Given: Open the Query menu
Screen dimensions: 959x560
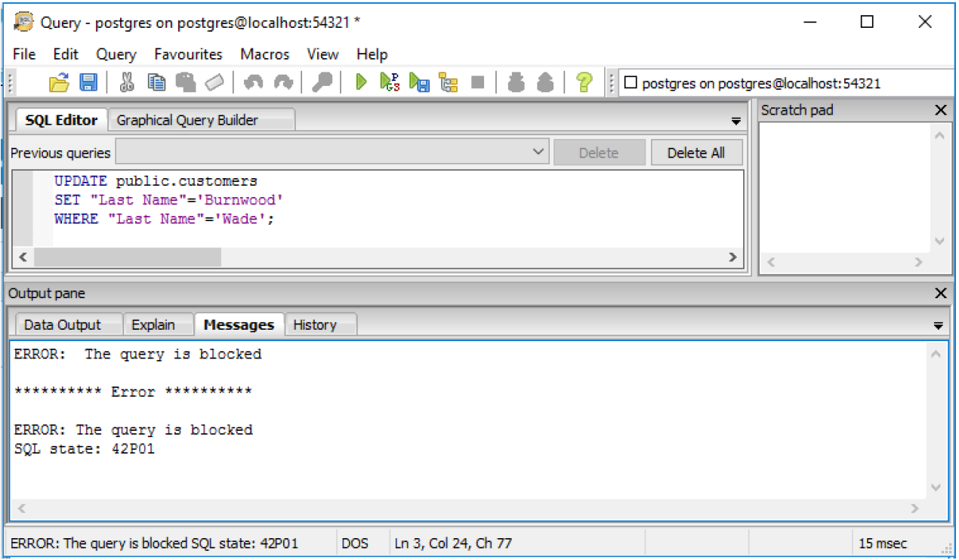Looking at the screenshot, I should pos(116,54).
